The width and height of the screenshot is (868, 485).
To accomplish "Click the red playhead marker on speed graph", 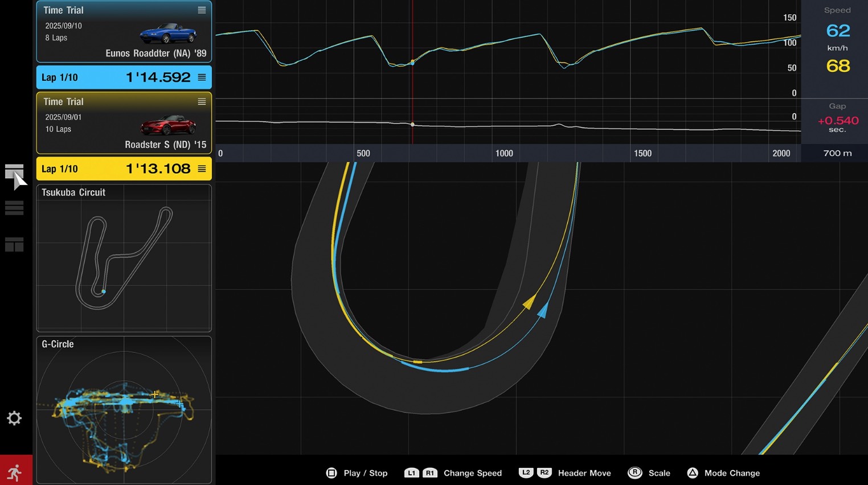I will tap(412, 63).
